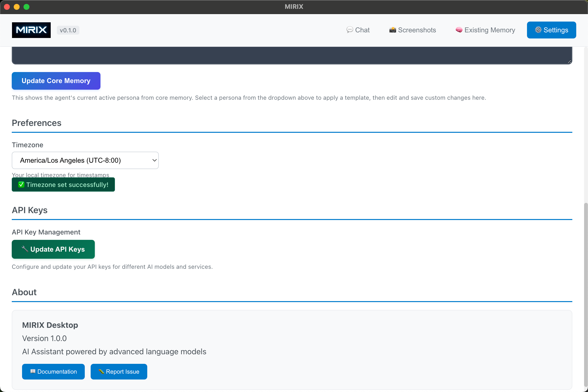
Task: Click the Update Core Memory button
Action: pyautogui.click(x=56, y=81)
